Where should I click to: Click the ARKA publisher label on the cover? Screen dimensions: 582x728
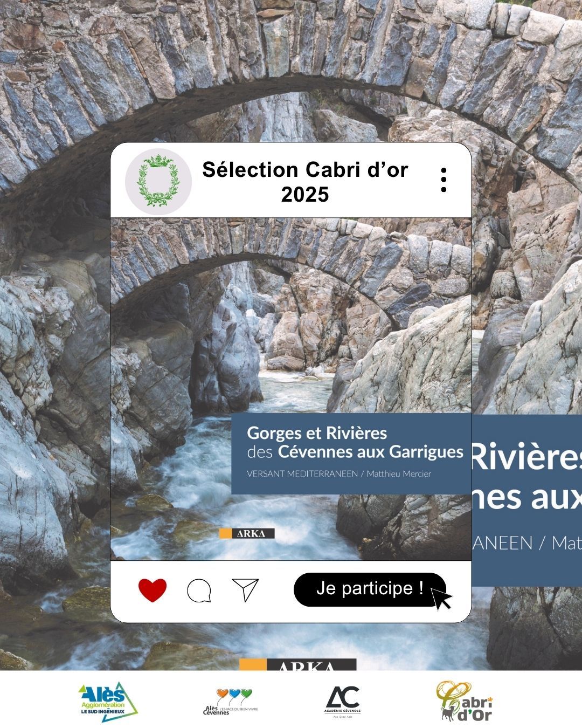[247, 533]
